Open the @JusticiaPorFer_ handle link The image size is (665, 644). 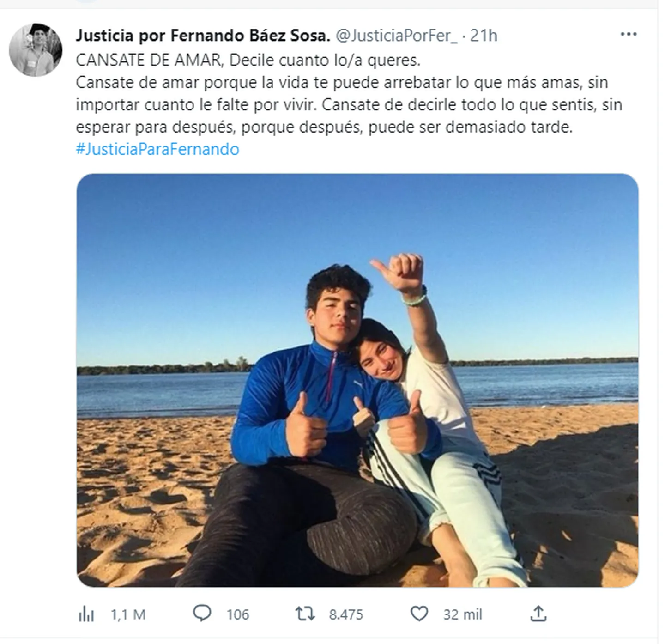[x=396, y=36]
